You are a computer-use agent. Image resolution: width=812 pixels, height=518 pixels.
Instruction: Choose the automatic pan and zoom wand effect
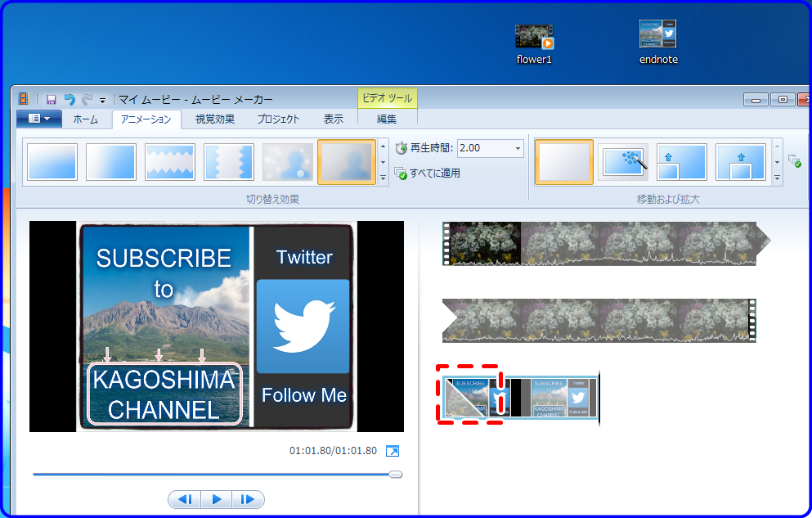coord(623,161)
